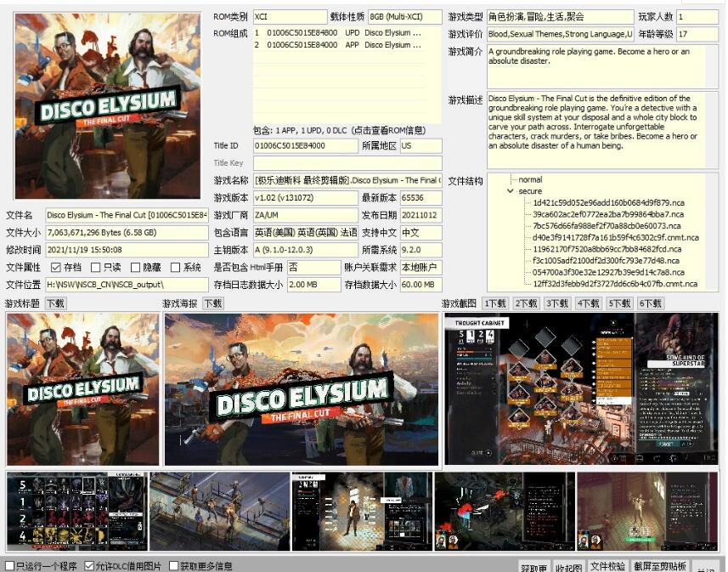728x572 pixels.
Task: Click the 修改时间 field showing 2021/11/19
Action: click(127, 250)
